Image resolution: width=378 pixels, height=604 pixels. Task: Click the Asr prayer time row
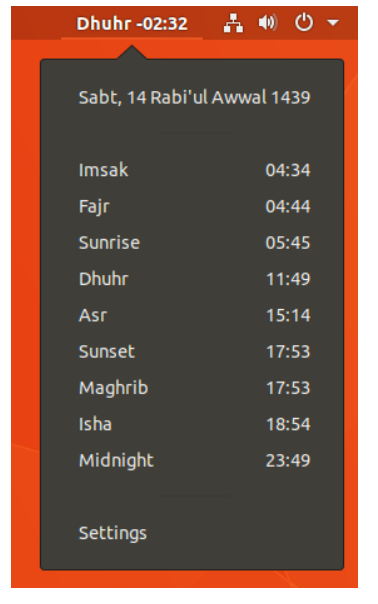(192, 315)
